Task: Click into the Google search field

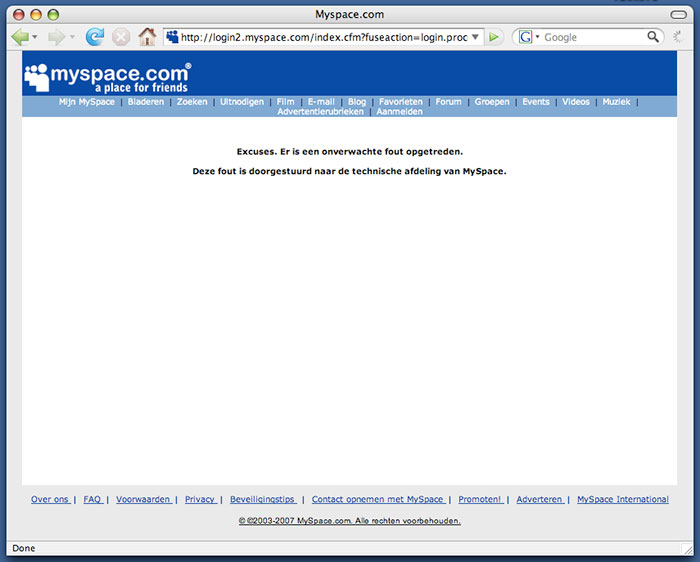Action: pyautogui.click(x=592, y=37)
